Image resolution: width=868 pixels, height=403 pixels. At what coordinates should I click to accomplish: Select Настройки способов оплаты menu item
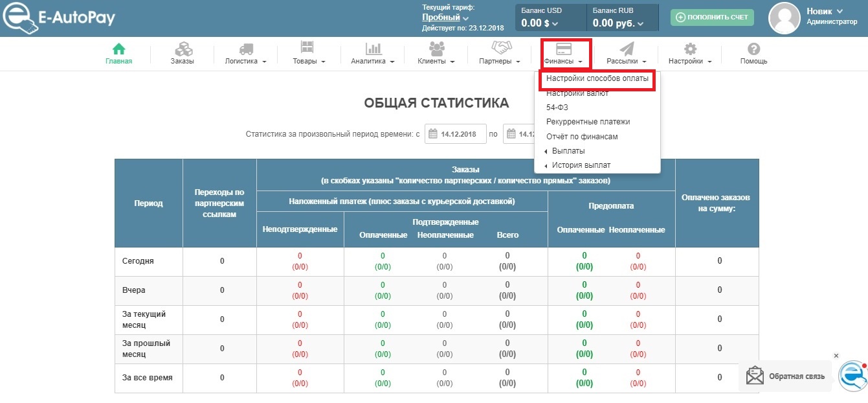coord(597,78)
